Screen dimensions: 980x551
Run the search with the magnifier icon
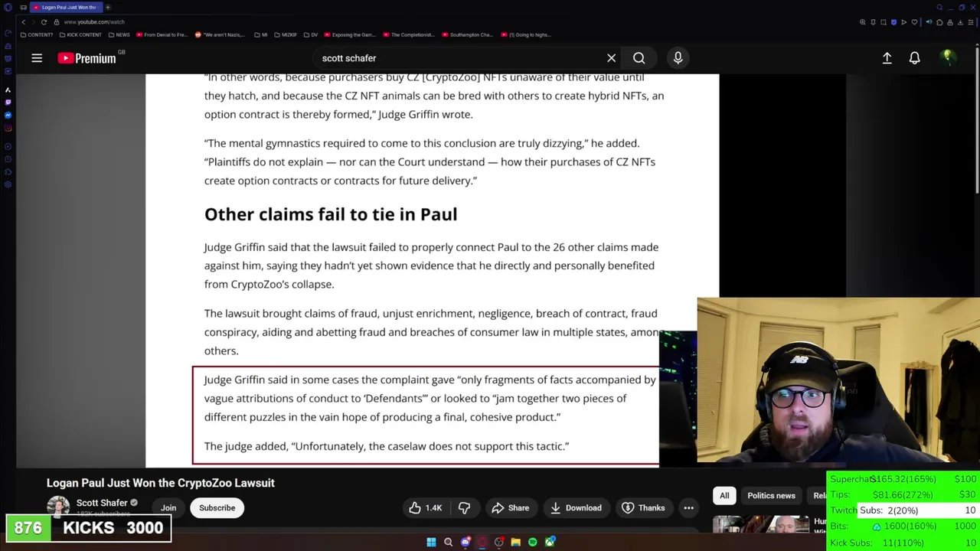tap(639, 58)
